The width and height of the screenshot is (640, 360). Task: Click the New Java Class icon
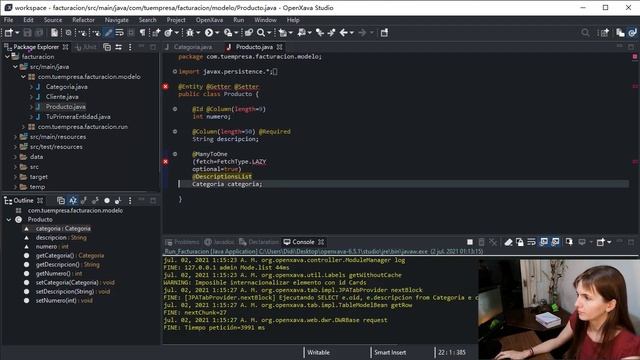[168, 33]
